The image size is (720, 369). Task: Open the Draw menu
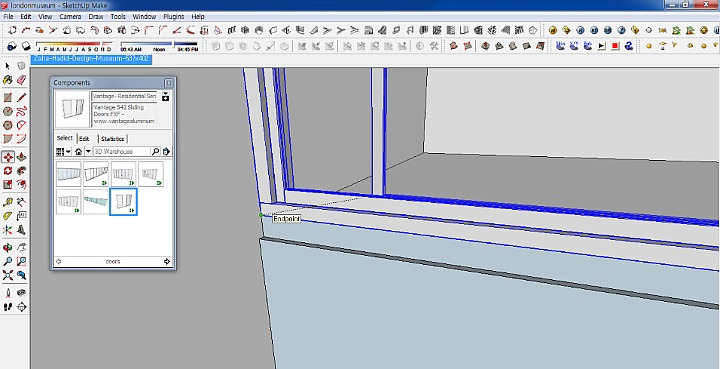pyautogui.click(x=96, y=17)
